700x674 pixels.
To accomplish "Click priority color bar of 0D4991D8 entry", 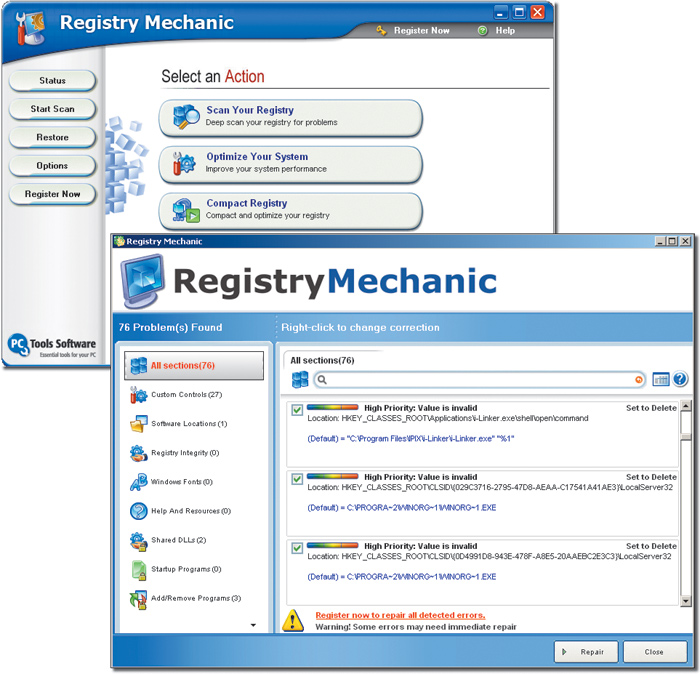I will coord(333,545).
